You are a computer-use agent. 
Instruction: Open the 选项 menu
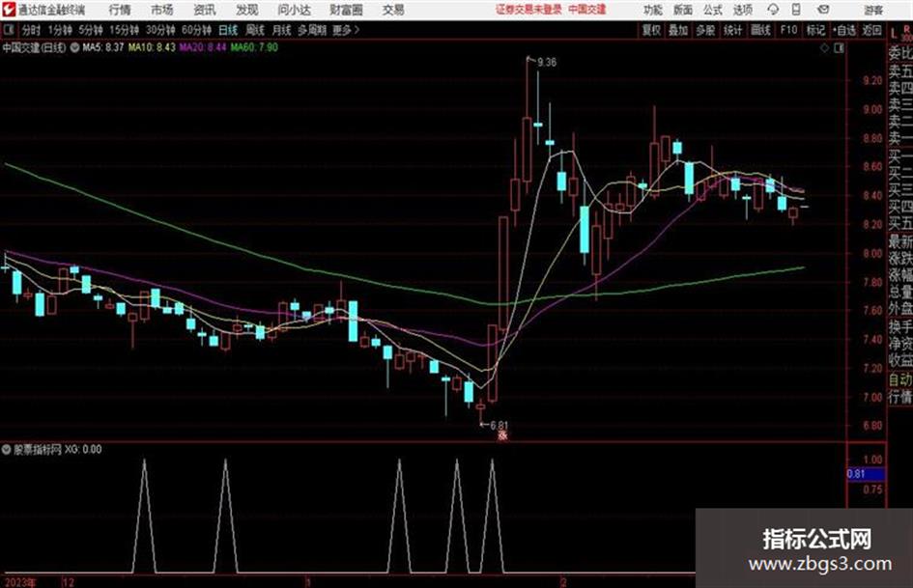point(742,10)
